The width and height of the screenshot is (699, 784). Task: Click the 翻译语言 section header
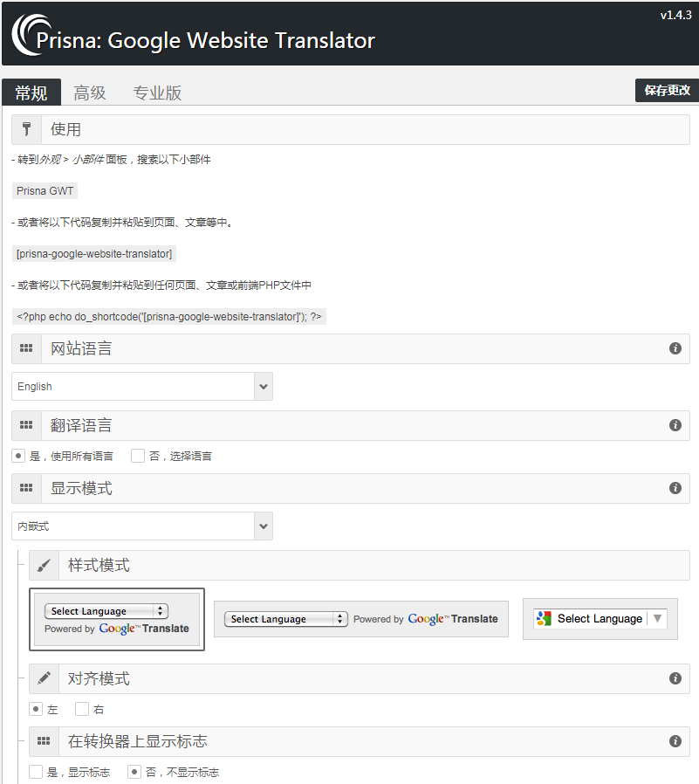tap(351, 425)
